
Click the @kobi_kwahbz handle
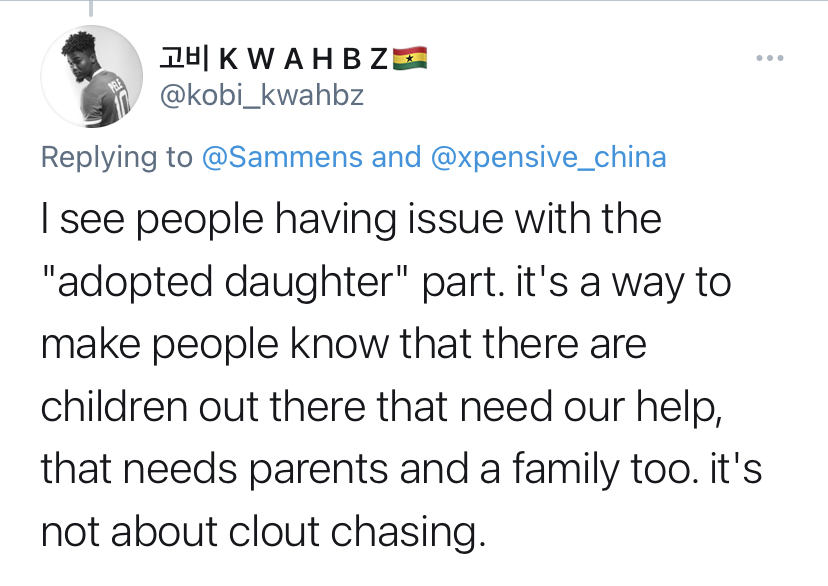261,96
